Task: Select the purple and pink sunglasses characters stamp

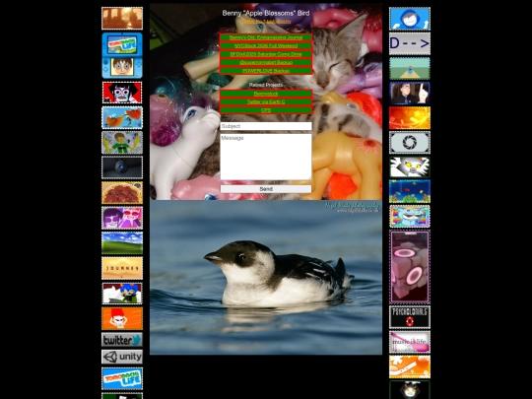Action: click(122, 218)
